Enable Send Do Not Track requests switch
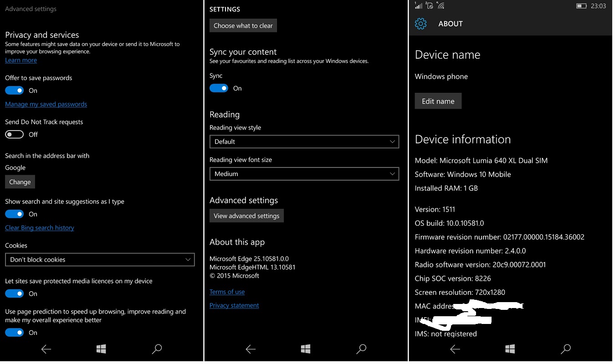615x364 pixels. coord(14,135)
